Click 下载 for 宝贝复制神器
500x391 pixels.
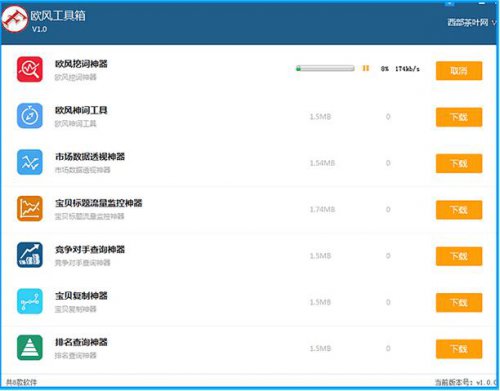(459, 302)
